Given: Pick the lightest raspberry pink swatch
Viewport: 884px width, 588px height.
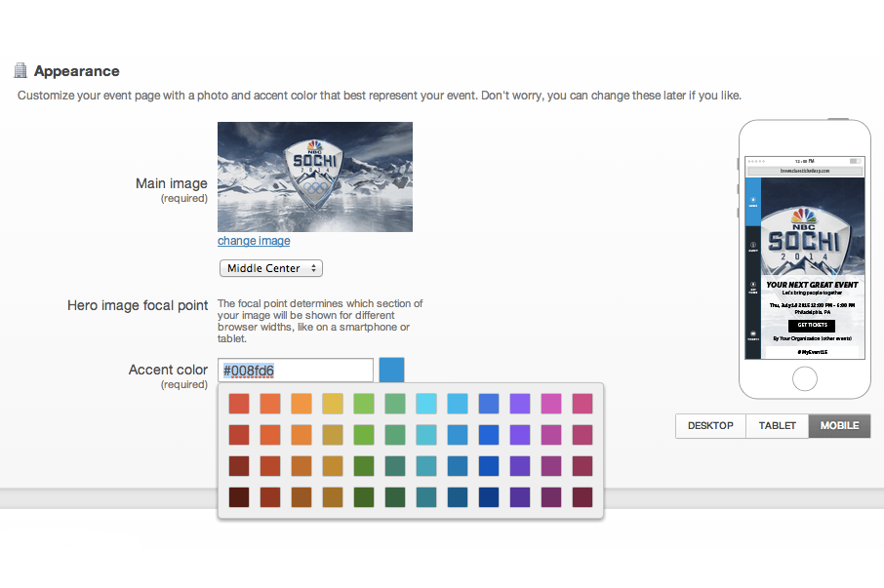Looking at the screenshot, I should [583, 404].
